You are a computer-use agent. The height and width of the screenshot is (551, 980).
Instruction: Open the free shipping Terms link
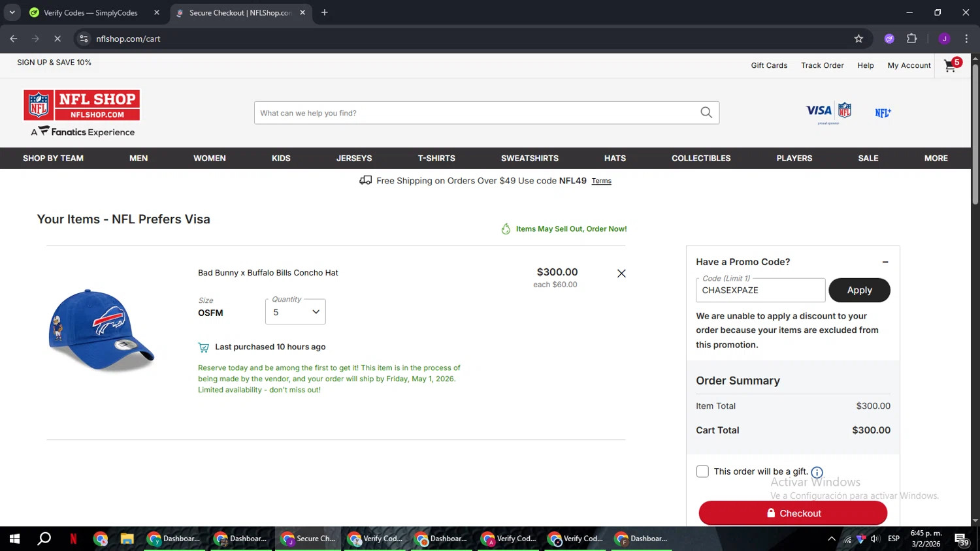(602, 181)
